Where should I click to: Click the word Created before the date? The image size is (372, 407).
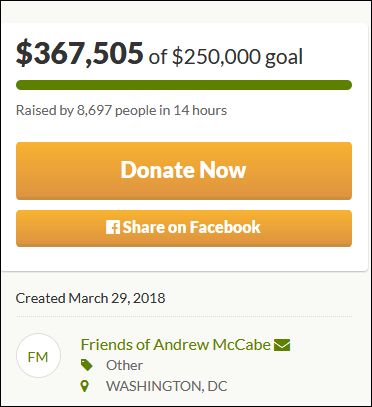pyautogui.click(x=41, y=298)
